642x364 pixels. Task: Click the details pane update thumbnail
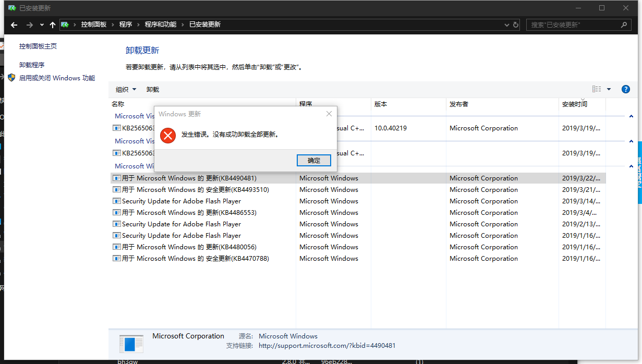131,344
